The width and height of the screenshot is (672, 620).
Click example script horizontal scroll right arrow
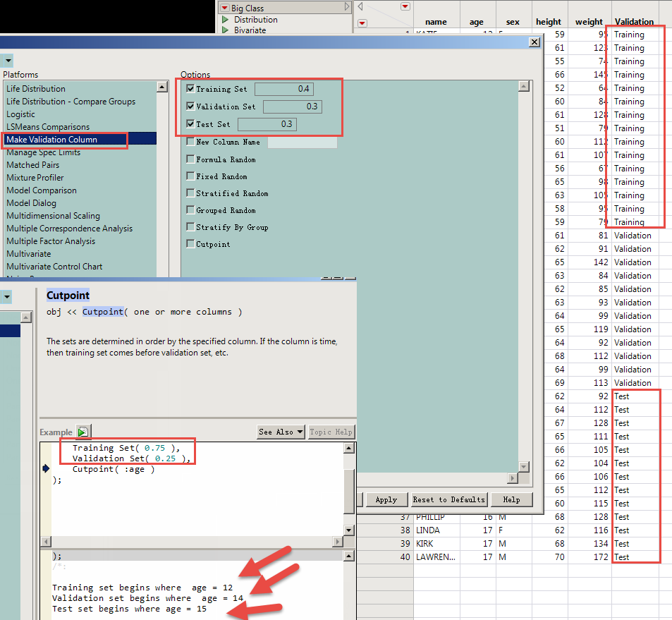pyautogui.click(x=338, y=542)
